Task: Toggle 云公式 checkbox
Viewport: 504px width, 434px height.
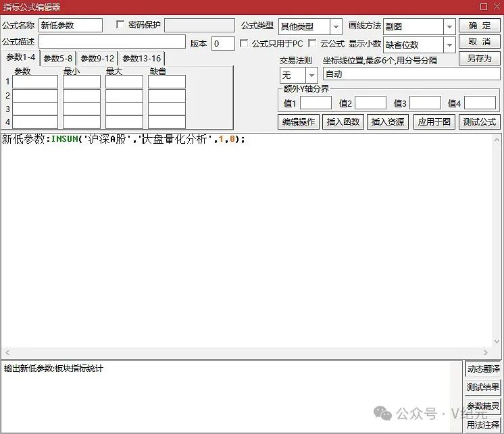Action: [x=311, y=43]
